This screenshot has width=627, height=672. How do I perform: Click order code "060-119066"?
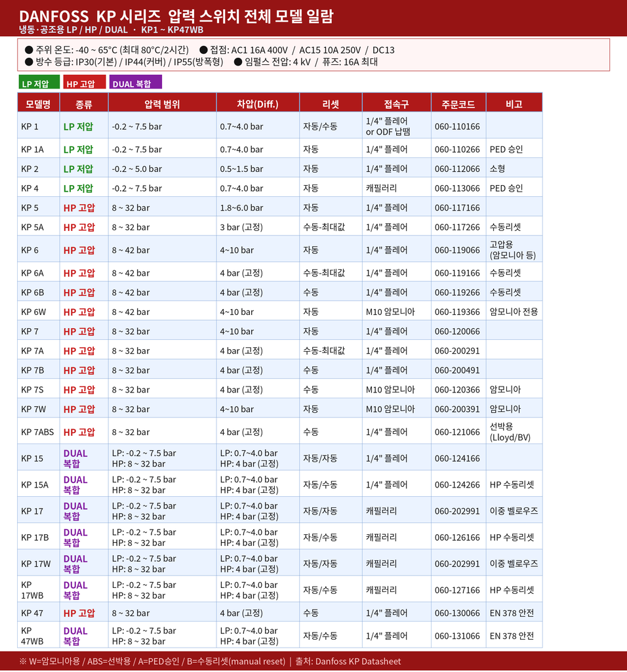click(457, 250)
